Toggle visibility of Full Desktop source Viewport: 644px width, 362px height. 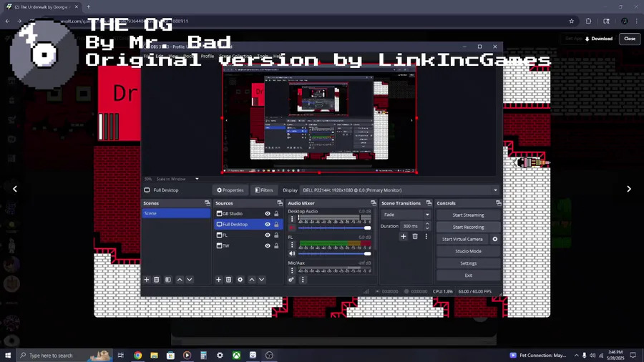[x=268, y=225]
